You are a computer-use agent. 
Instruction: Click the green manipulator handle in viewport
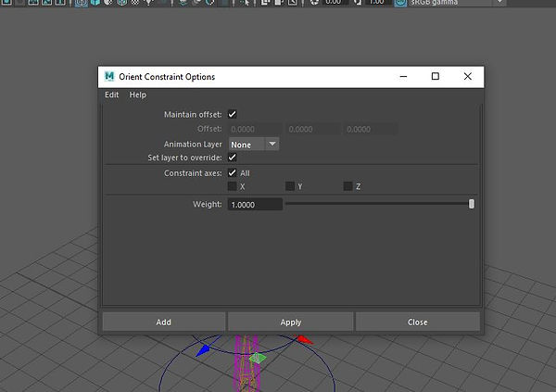click(258, 358)
